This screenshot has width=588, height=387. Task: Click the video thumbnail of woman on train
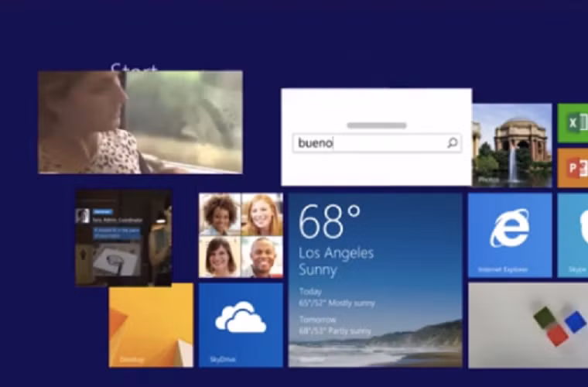point(140,122)
